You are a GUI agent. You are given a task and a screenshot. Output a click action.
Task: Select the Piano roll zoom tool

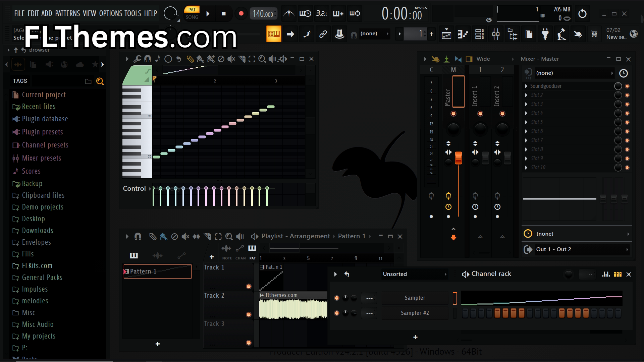tap(262, 59)
